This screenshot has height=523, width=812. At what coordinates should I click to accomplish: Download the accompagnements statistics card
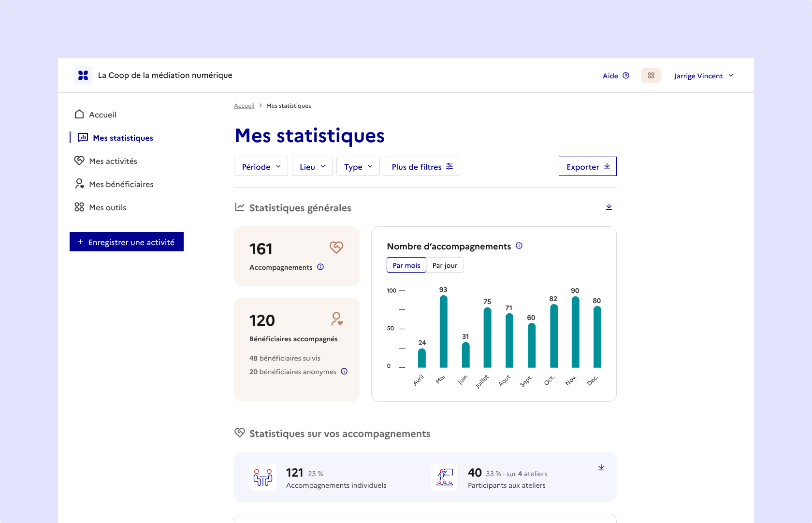[x=601, y=467]
